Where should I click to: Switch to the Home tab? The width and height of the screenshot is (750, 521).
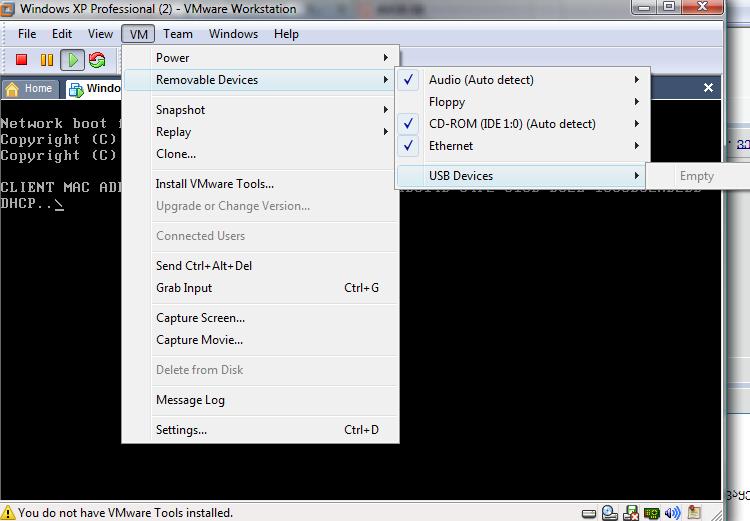pyautogui.click(x=31, y=89)
